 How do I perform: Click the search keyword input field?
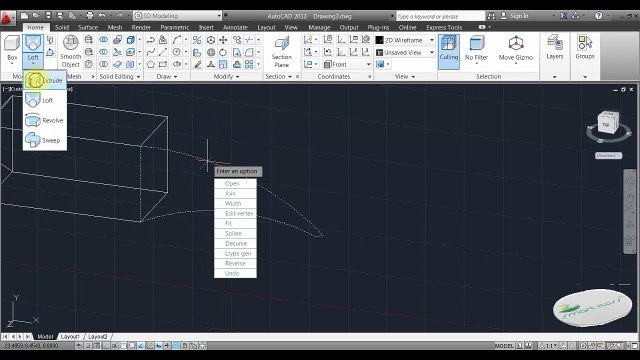(440, 16)
